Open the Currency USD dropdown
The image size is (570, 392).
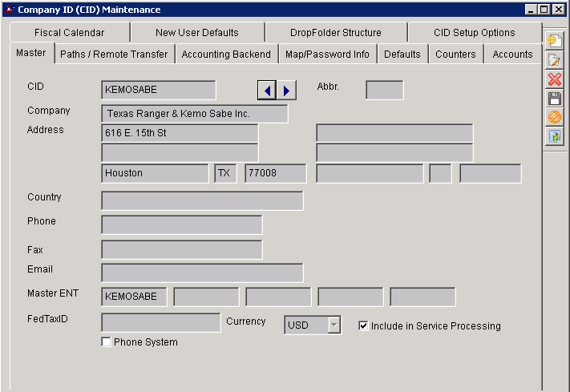(x=334, y=325)
